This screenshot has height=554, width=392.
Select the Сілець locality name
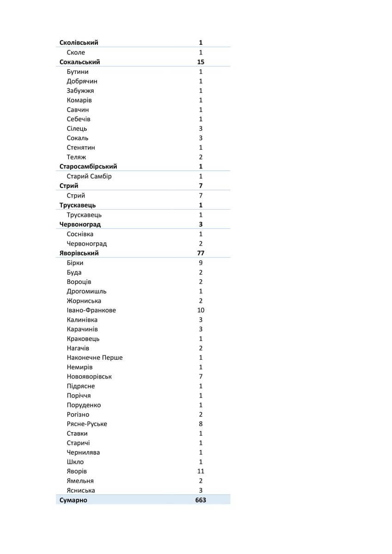(77, 129)
